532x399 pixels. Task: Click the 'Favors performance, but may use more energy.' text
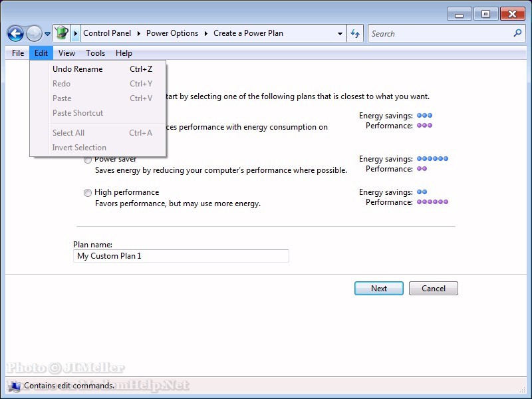tap(178, 203)
